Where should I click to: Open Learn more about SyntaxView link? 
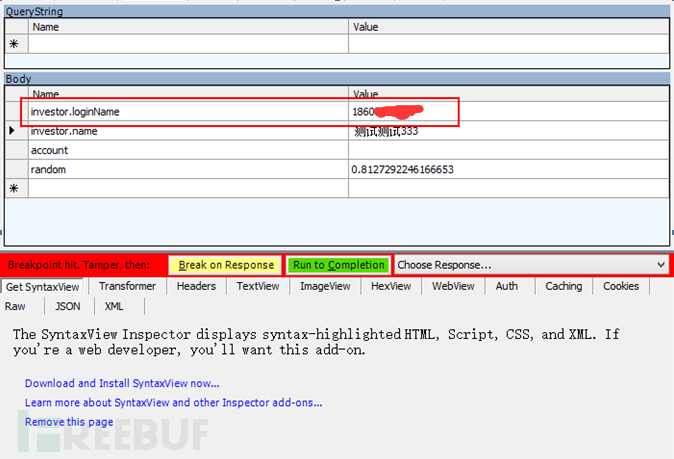(173, 403)
